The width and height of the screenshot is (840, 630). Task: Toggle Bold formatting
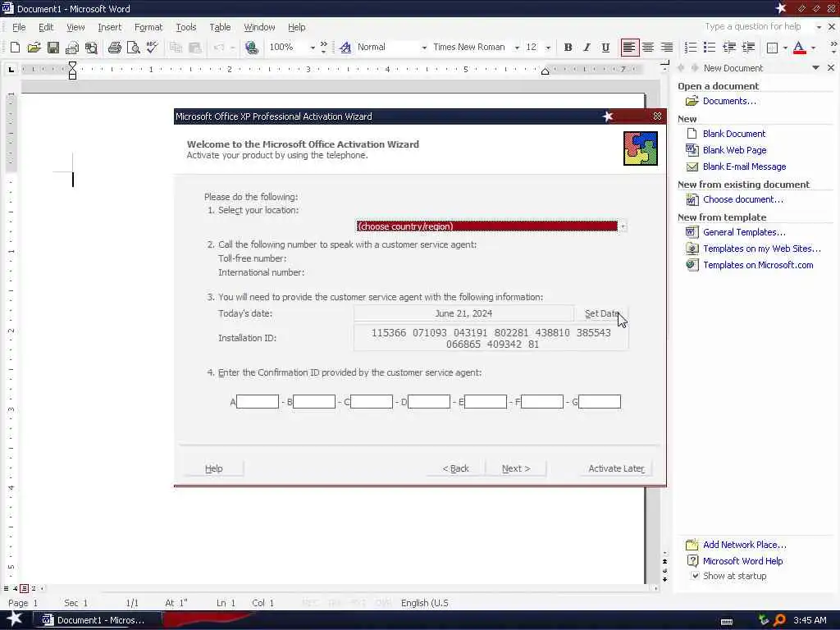(x=568, y=48)
